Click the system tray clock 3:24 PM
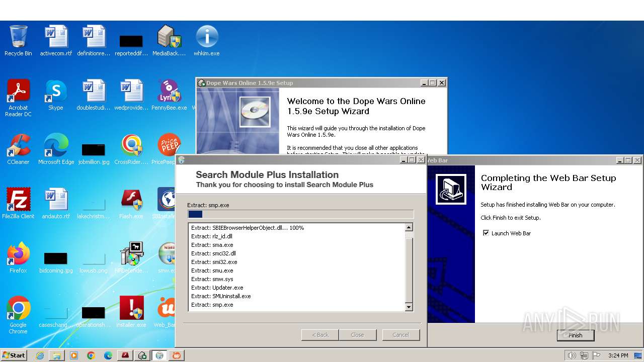644x362 pixels. point(618,355)
